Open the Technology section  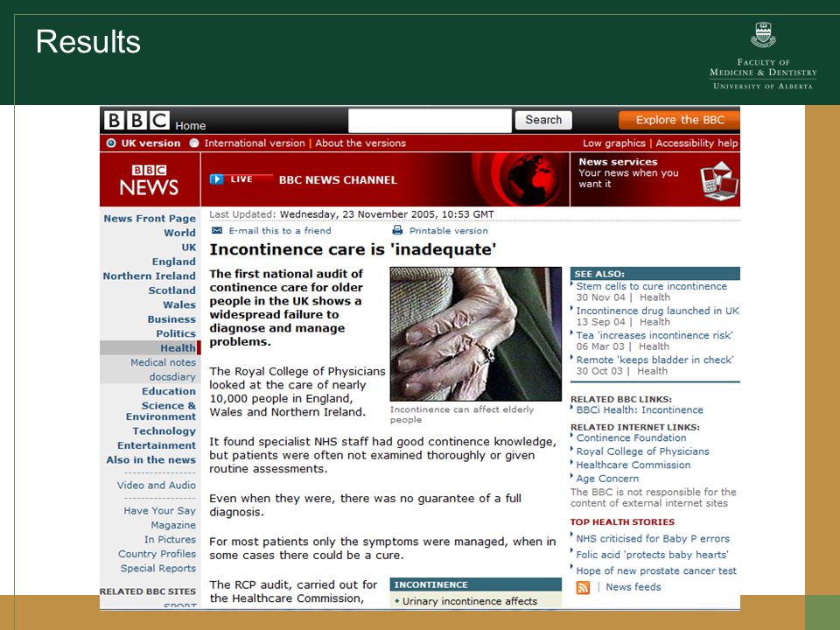(x=164, y=431)
